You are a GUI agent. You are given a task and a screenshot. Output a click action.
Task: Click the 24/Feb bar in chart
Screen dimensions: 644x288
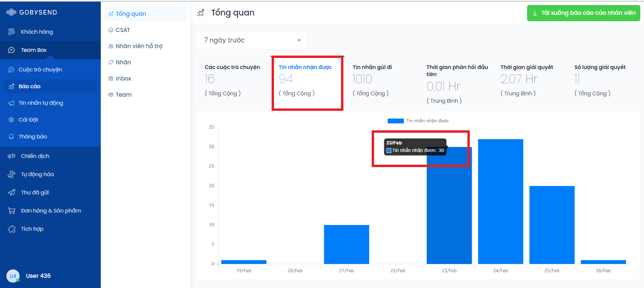[500, 201]
